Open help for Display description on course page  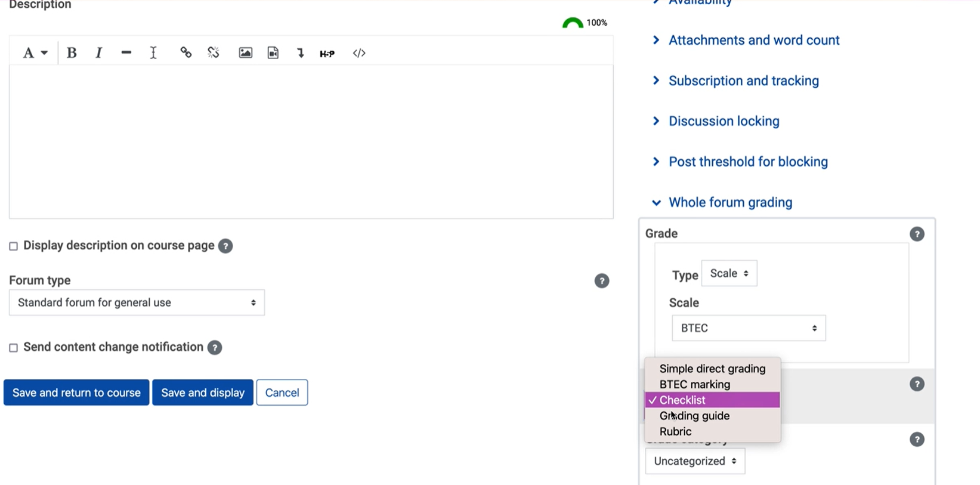click(225, 246)
